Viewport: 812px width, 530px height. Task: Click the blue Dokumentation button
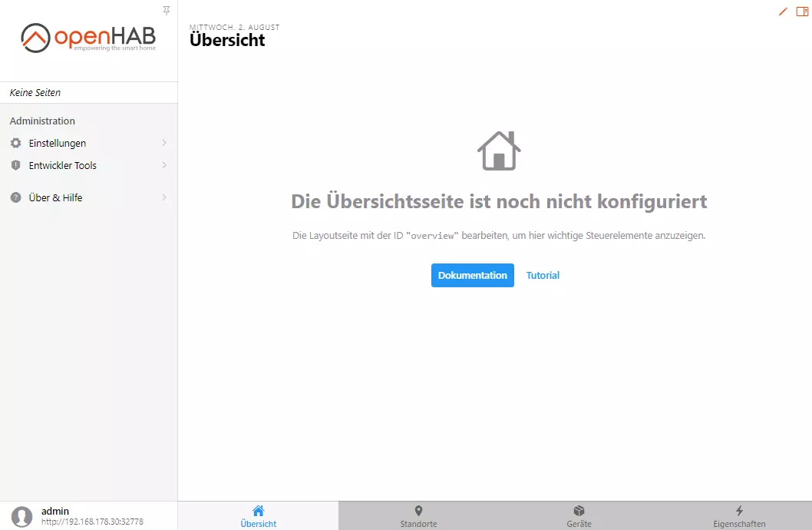472,275
